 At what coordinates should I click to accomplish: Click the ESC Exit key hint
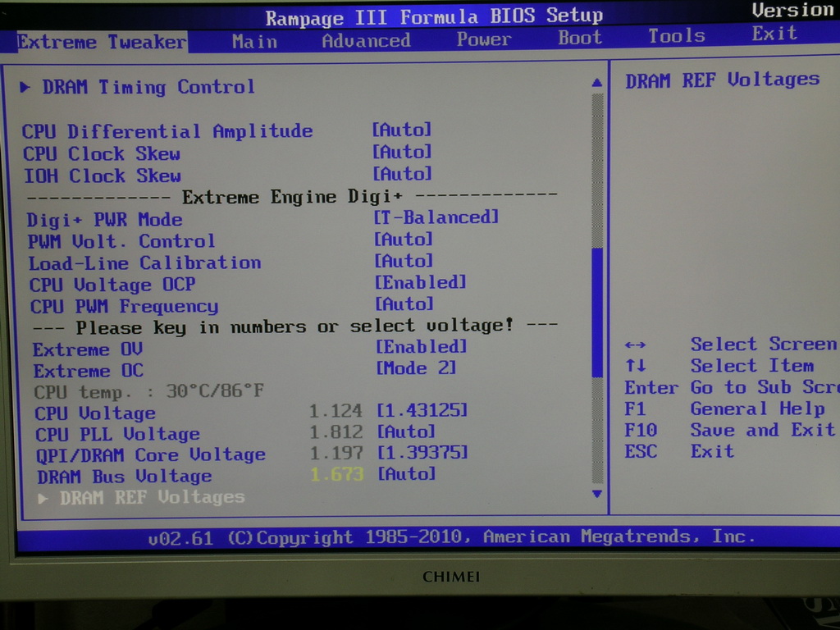coord(678,452)
